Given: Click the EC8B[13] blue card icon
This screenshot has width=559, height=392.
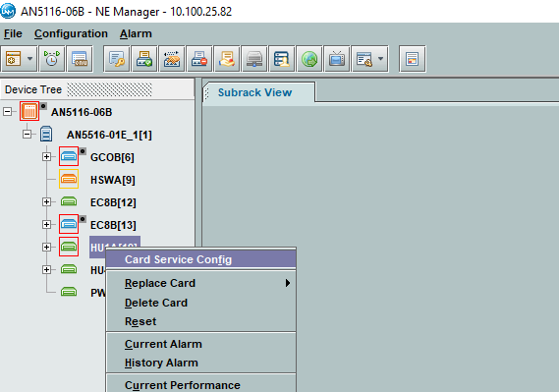Looking at the screenshot, I should coord(69,224).
